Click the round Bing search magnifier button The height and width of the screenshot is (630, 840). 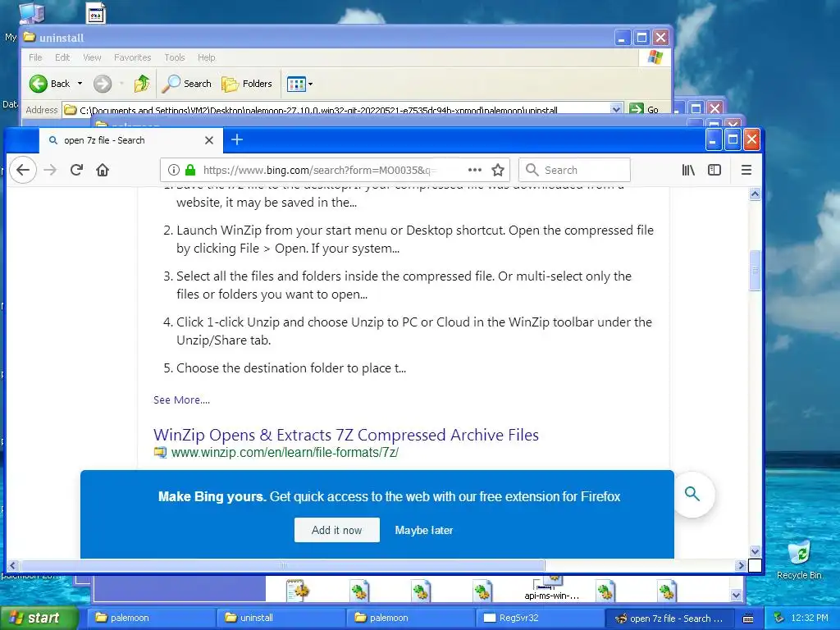[x=692, y=494]
